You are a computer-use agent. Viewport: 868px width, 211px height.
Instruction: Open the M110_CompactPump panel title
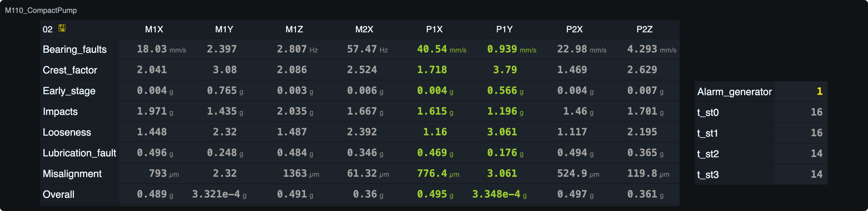click(x=41, y=10)
